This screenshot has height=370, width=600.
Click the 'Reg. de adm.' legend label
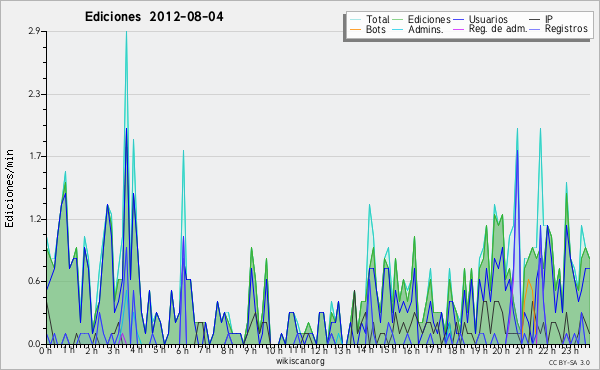click(498, 29)
